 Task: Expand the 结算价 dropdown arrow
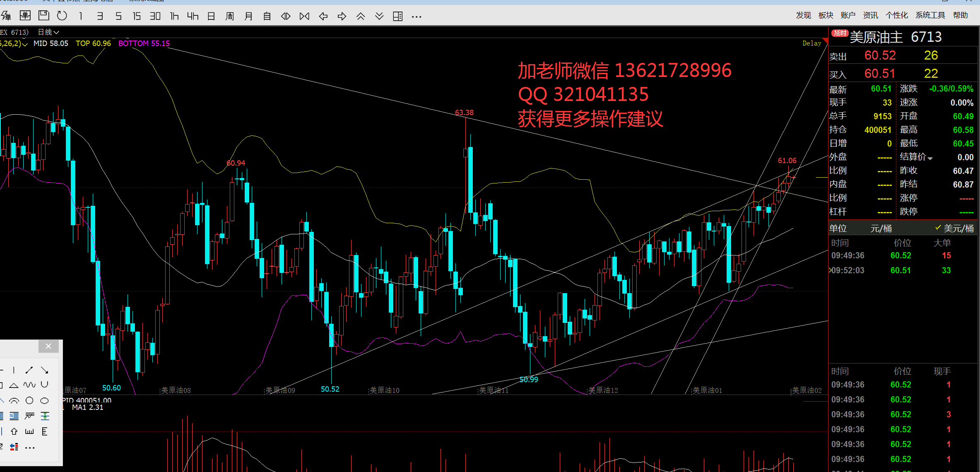pyautogui.click(x=930, y=158)
